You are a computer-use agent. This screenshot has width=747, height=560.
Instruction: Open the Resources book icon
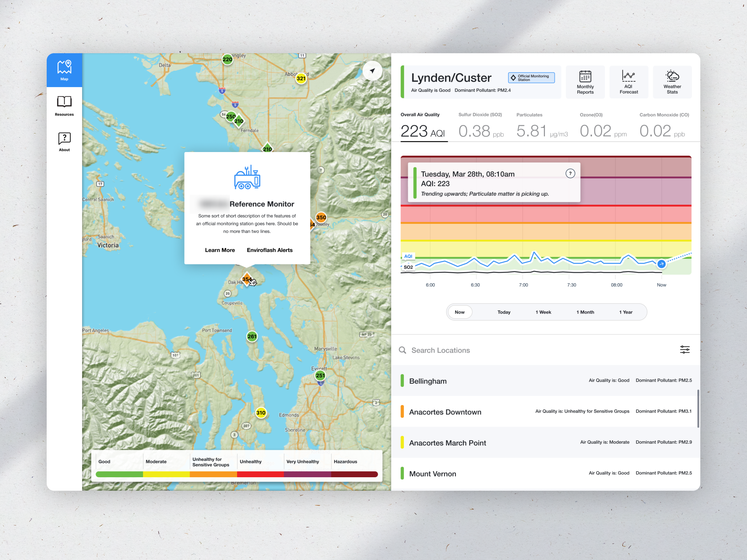pos(64,102)
